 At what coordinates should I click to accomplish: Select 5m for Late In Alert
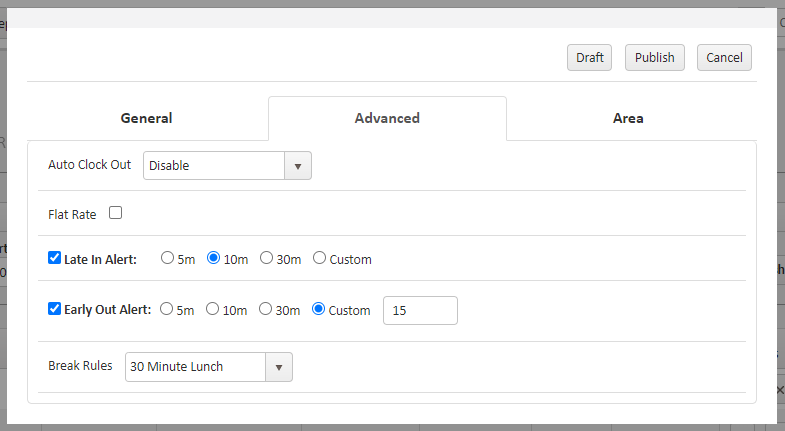pyautogui.click(x=167, y=258)
